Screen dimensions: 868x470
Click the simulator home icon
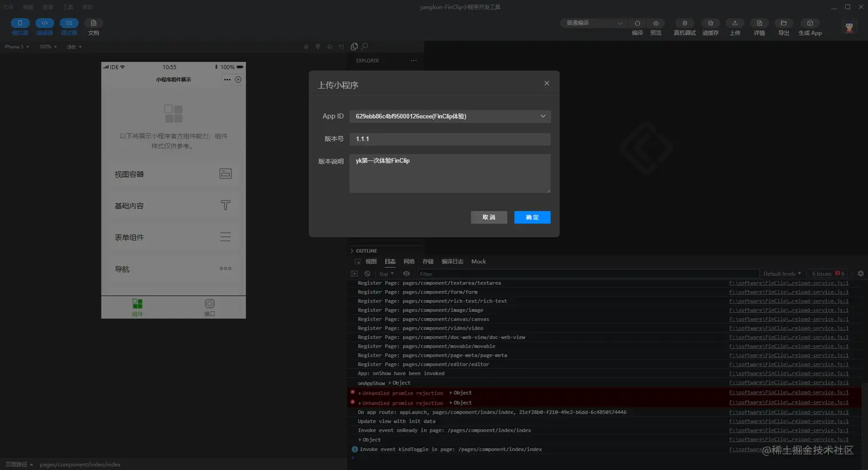[306, 46]
